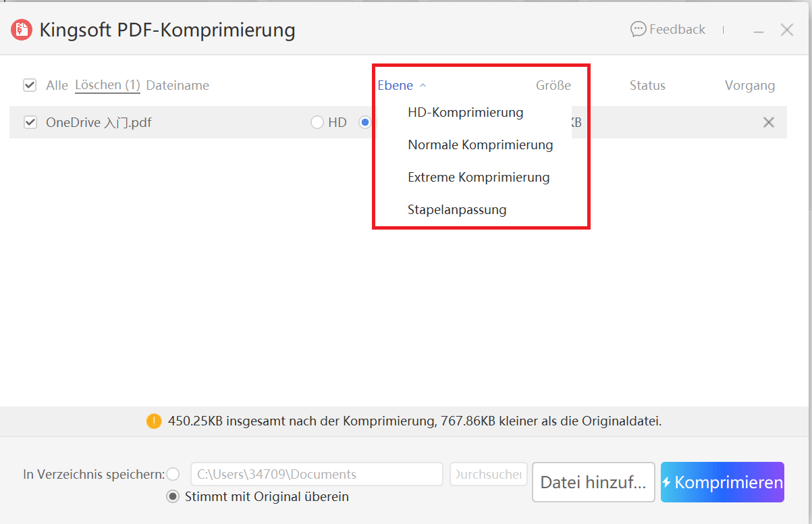Click the Löschen (1) link
The width and height of the screenshot is (812, 524).
(107, 85)
